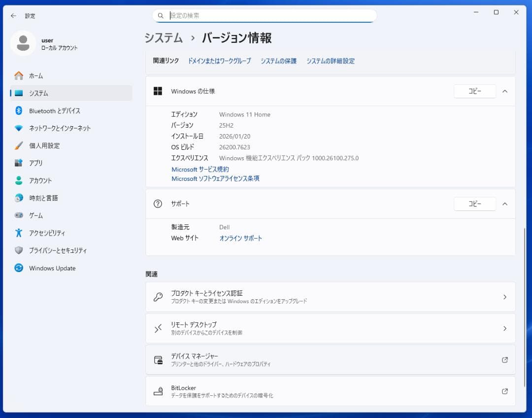
Task: Collapse the Windows の仕様 section
Action: [506, 91]
